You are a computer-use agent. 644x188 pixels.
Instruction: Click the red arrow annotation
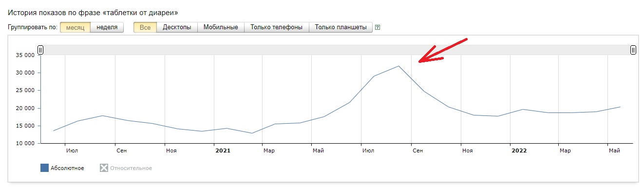(x=442, y=50)
